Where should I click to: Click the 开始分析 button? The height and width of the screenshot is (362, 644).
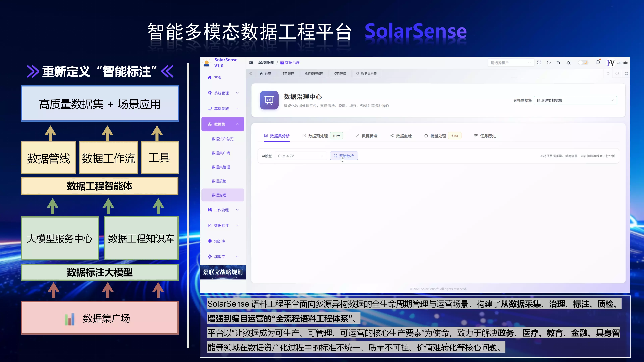[344, 156]
